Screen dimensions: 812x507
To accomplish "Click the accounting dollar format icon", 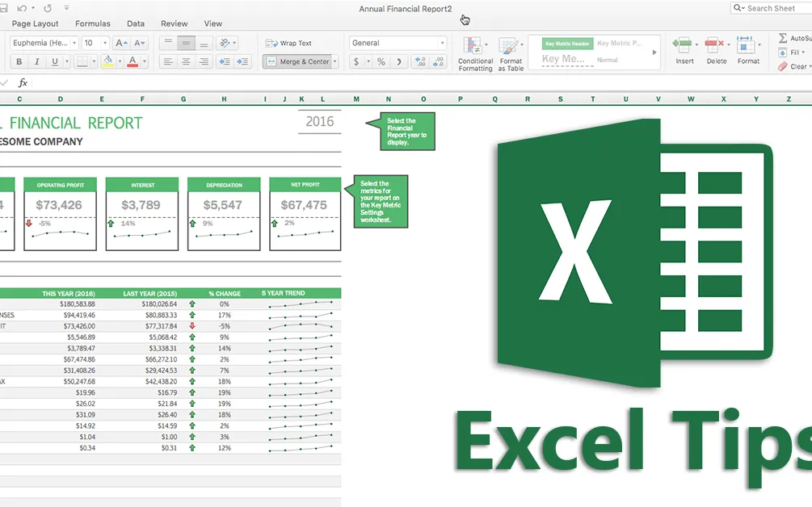I will pyautogui.click(x=357, y=61).
